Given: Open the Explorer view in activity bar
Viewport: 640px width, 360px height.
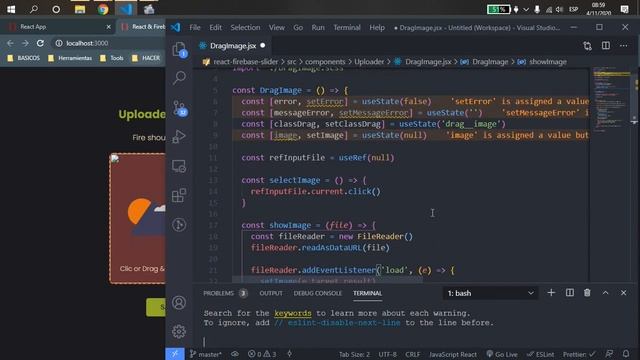Looking at the screenshot, I should [x=179, y=49].
